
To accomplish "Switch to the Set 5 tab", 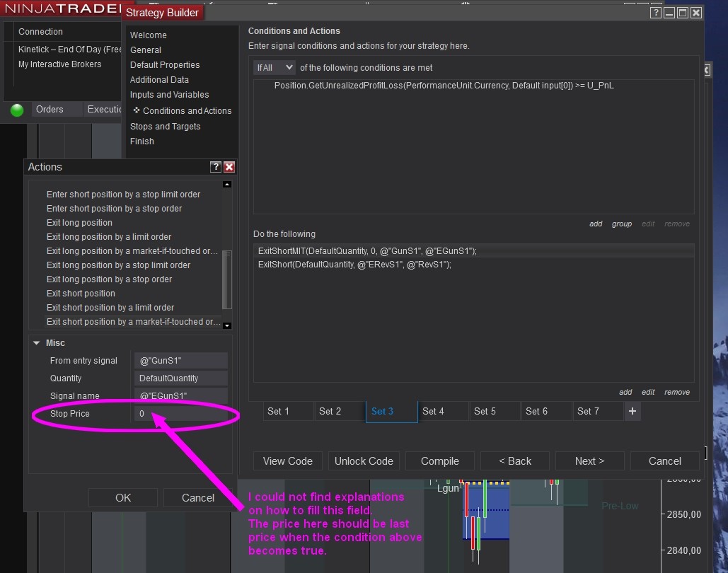I will pyautogui.click(x=495, y=410).
